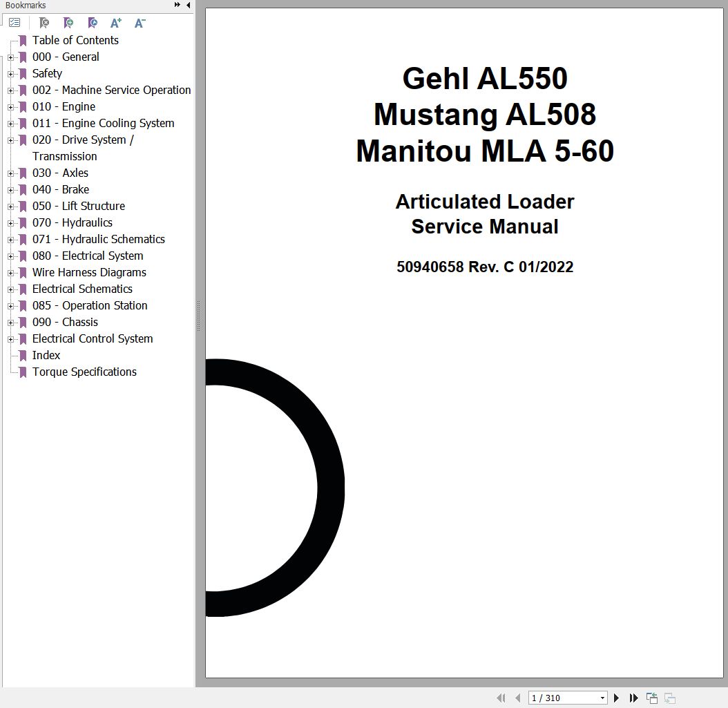Select 080 - Electrical System bookmark
728x708 pixels.
point(88,256)
